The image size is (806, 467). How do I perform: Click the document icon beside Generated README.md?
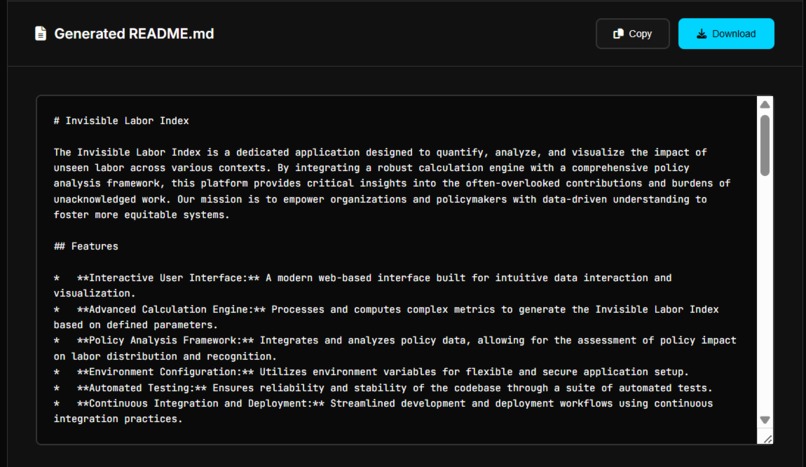click(x=40, y=33)
